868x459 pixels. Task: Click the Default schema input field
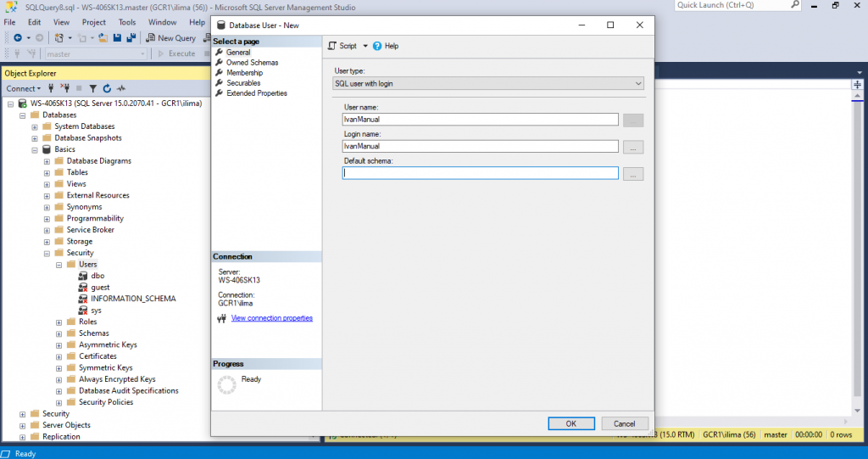480,173
